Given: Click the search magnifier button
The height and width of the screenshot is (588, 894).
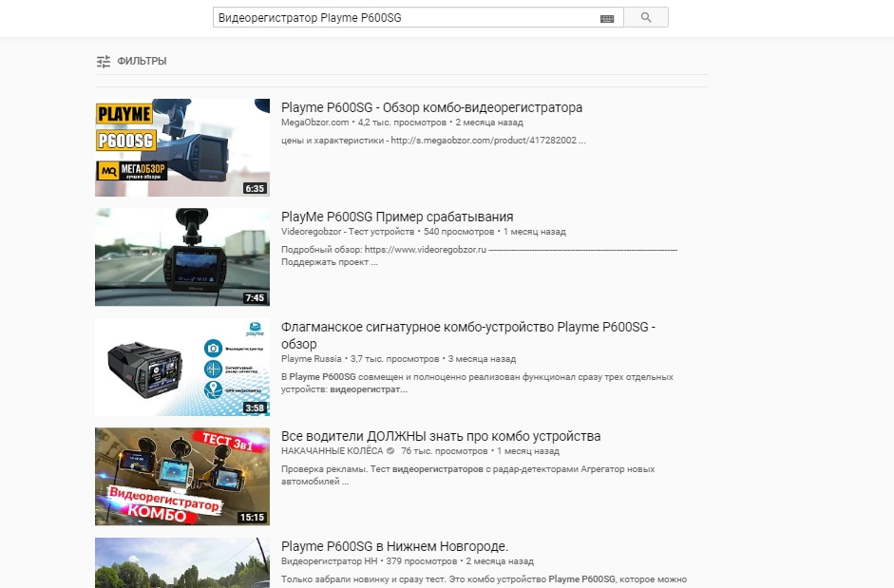Looking at the screenshot, I should point(645,17).
